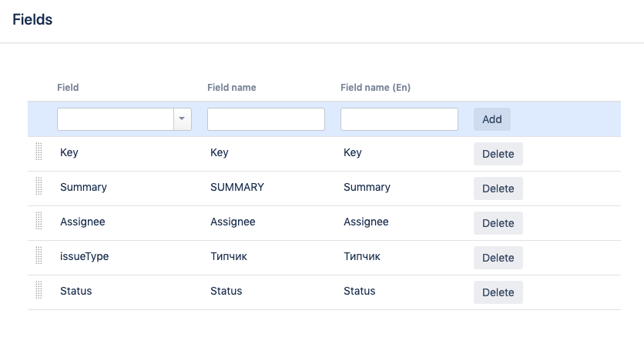The image size is (644, 337).
Task: Select the issueType field label
Action: point(84,256)
